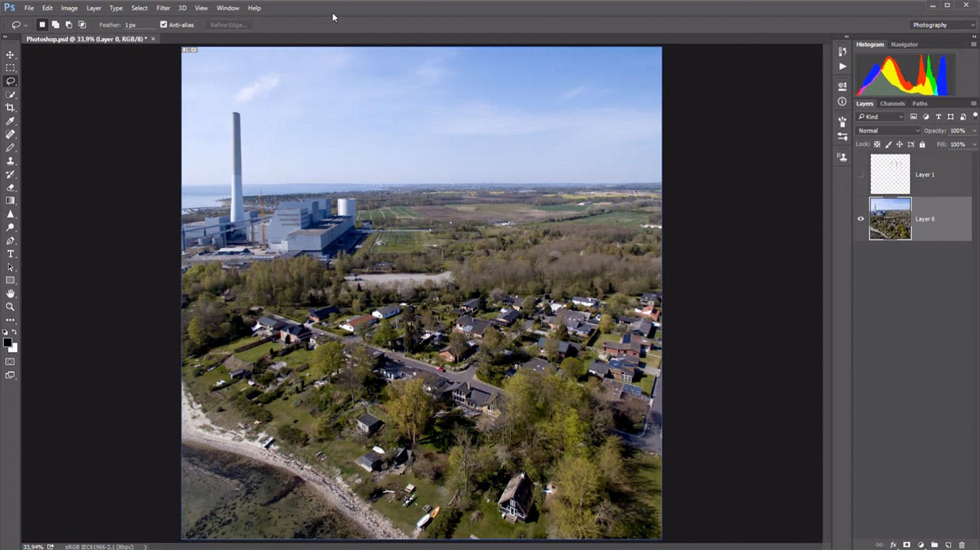Open the Filter menu
980x550 pixels.
coord(163,8)
